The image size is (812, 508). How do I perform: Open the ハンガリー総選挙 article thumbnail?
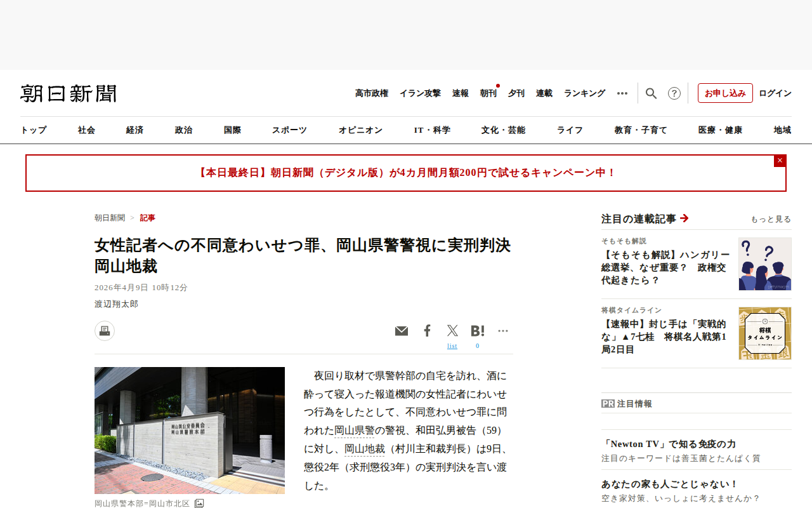tap(765, 264)
